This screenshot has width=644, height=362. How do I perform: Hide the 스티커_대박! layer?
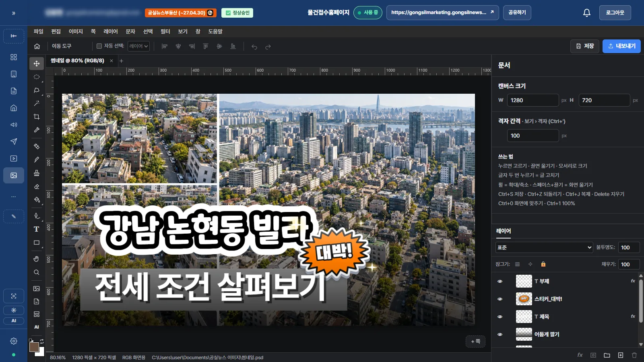point(500,299)
